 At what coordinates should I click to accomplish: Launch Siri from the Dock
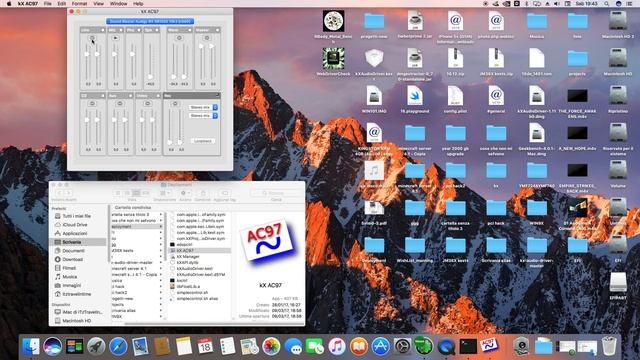53,346
